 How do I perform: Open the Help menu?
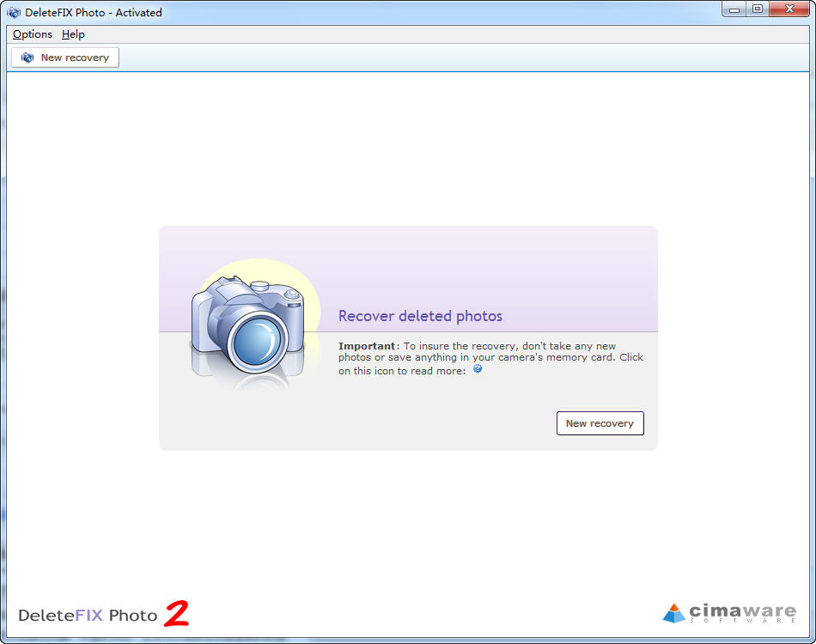(73, 34)
